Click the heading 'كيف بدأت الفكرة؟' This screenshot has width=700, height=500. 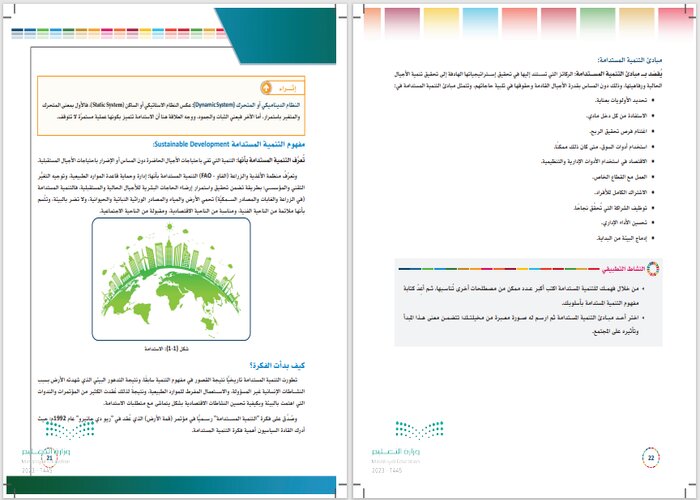click(x=277, y=365)
